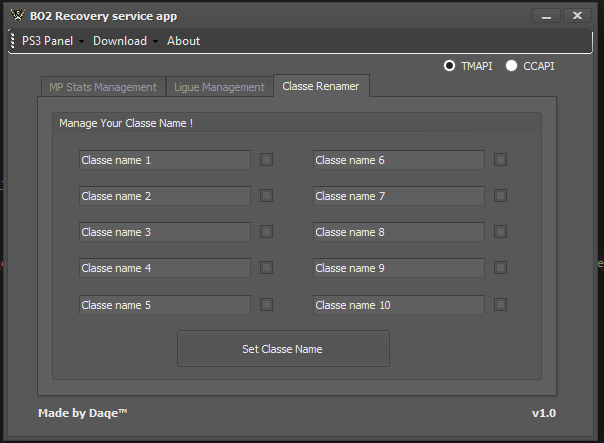Click the 'Made by Daqe™' credit text
This screenshot has width=604, height=443.
[82, 413]
